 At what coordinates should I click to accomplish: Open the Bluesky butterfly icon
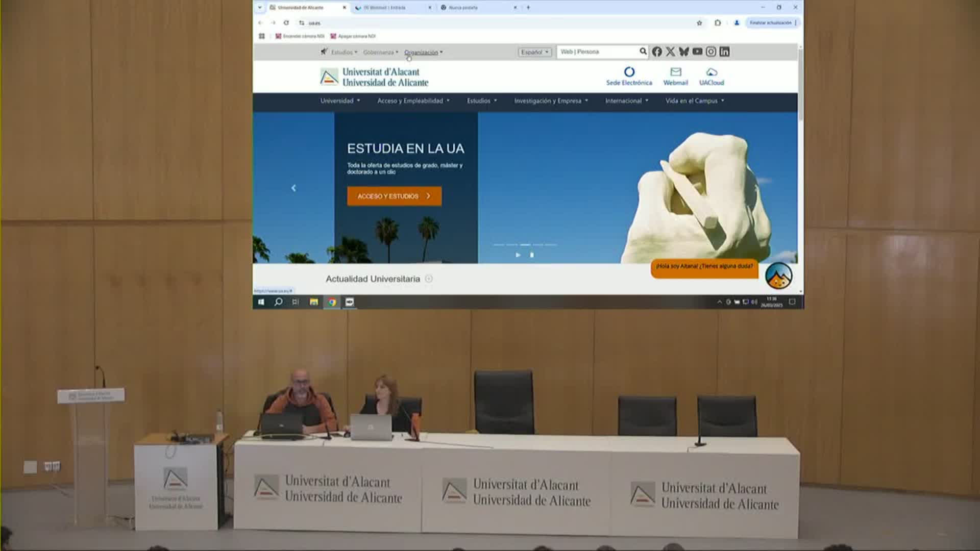pyautogui.click(x=684, y=52)
